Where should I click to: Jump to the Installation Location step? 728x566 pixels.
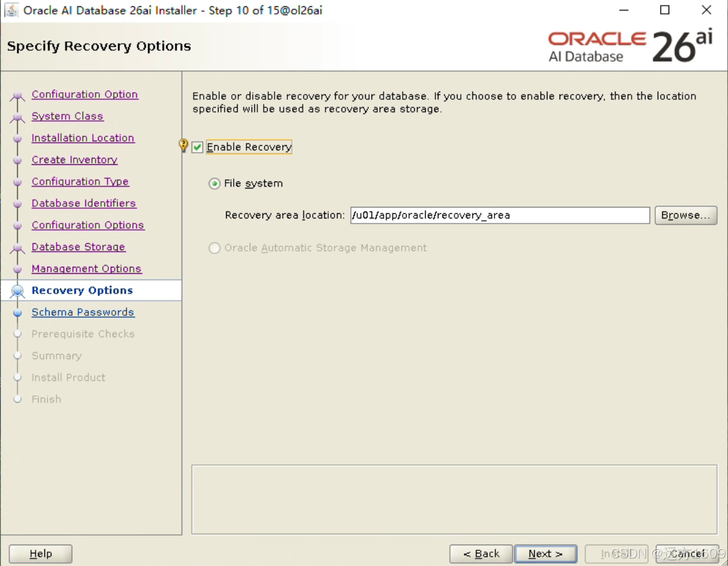(83, 138)
